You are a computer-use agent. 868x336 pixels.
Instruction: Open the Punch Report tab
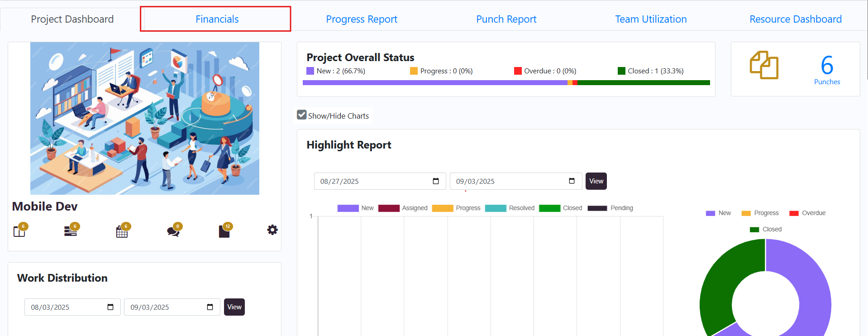click(x=506, y=19)
